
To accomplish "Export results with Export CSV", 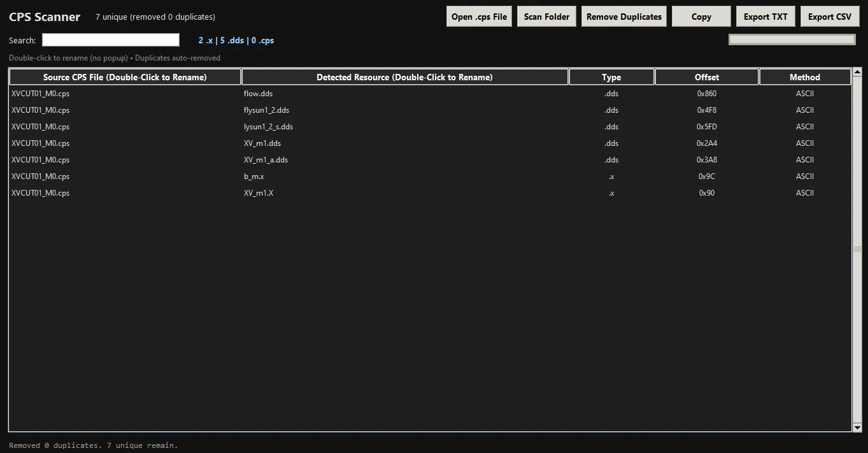I will (830, 17).
